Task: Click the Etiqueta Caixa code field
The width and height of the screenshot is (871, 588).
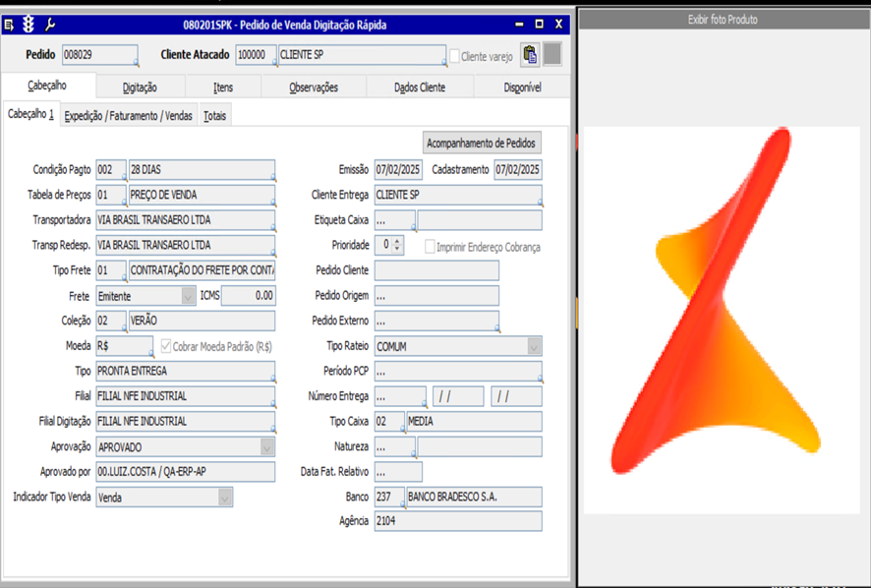Action: click(394, 220)
